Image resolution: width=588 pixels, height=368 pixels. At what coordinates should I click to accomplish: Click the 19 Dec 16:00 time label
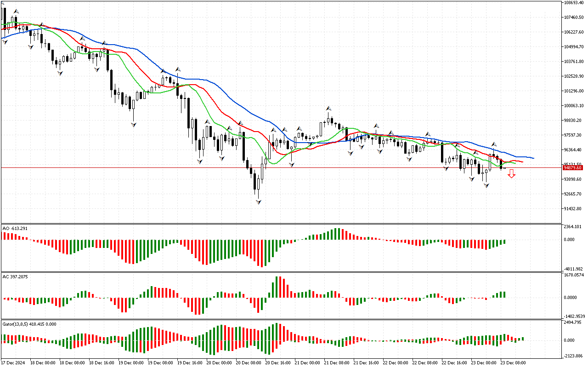189,363
